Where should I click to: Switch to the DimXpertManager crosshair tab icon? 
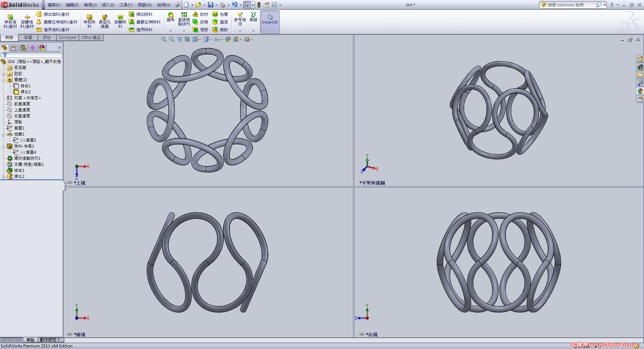click(x=33, y=48)
